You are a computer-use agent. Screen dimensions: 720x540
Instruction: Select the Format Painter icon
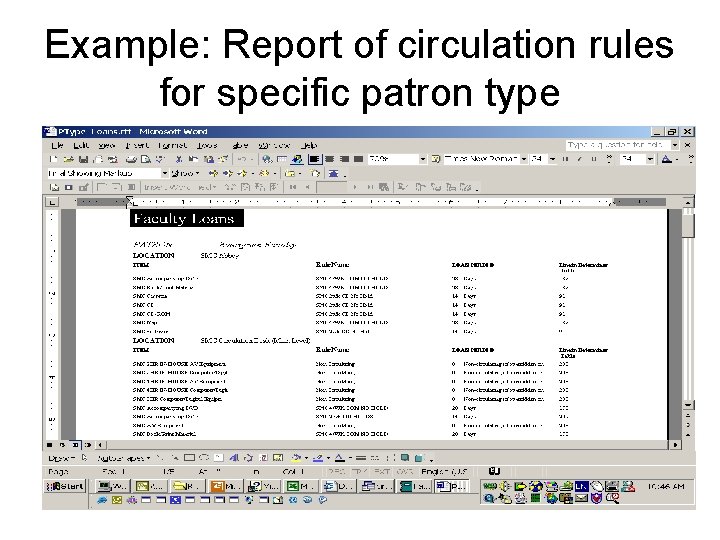pyautogui.click(x=223, y=159)
